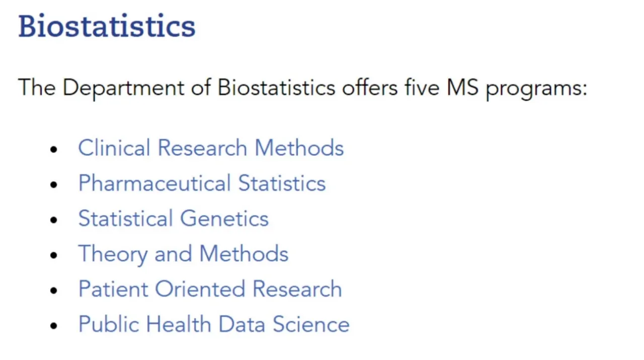Click the word five in the intro sentence
644x360 pixels.
(x=422, y=88)
